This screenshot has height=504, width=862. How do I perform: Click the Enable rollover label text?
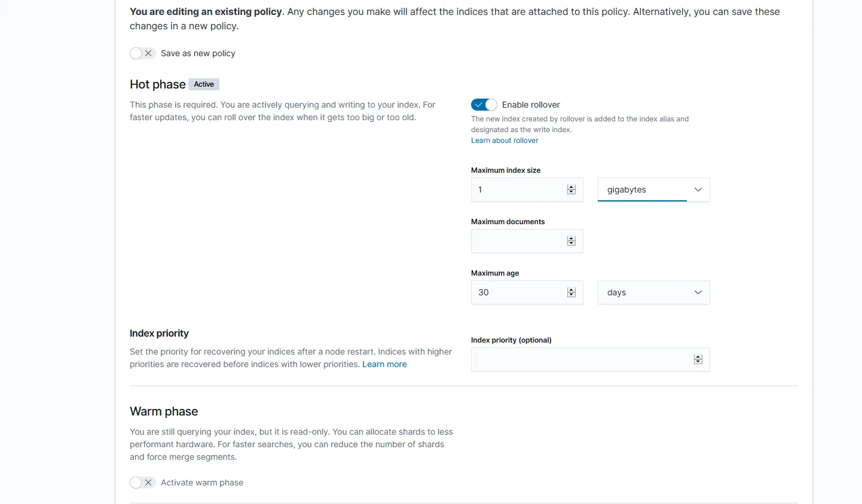[x=531, y=105]
